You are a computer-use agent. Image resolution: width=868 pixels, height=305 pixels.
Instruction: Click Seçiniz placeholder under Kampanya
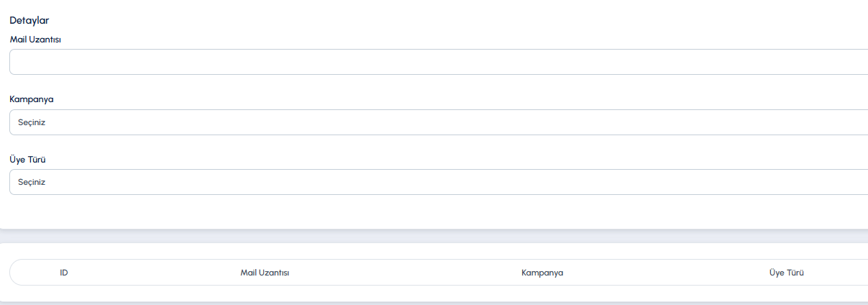[32, 122]
